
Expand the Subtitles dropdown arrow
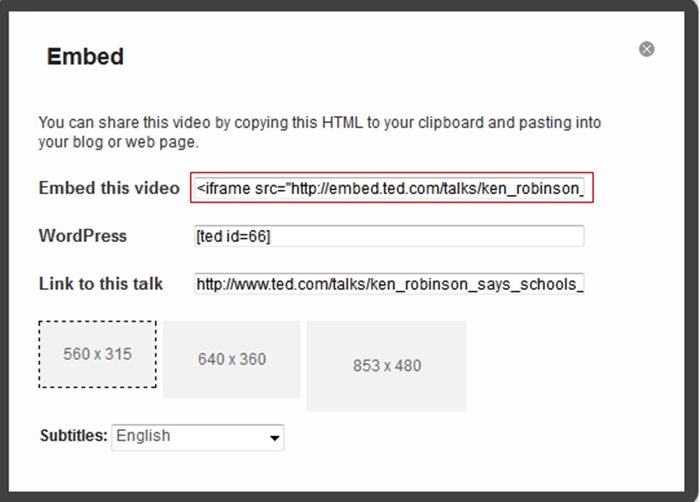(273, 438)
